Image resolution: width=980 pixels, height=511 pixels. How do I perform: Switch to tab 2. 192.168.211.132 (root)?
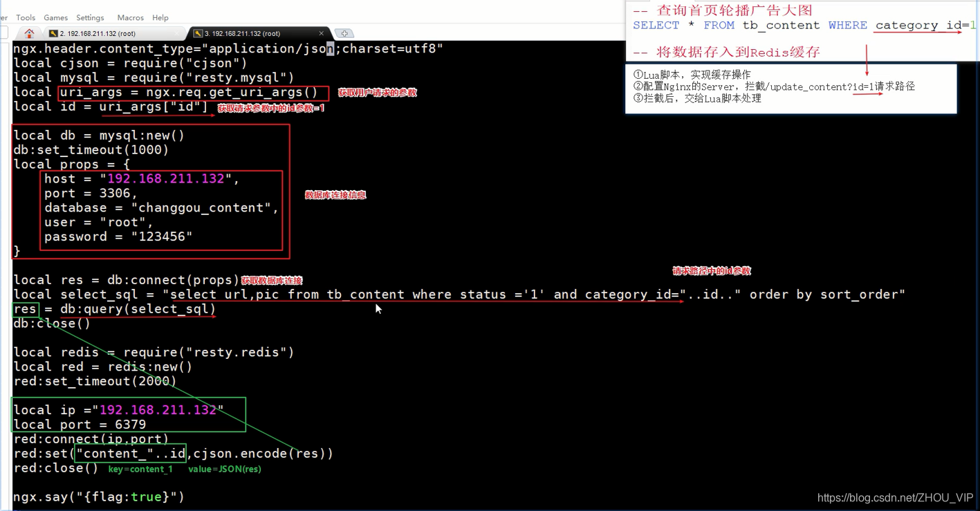tap(97, 33)
